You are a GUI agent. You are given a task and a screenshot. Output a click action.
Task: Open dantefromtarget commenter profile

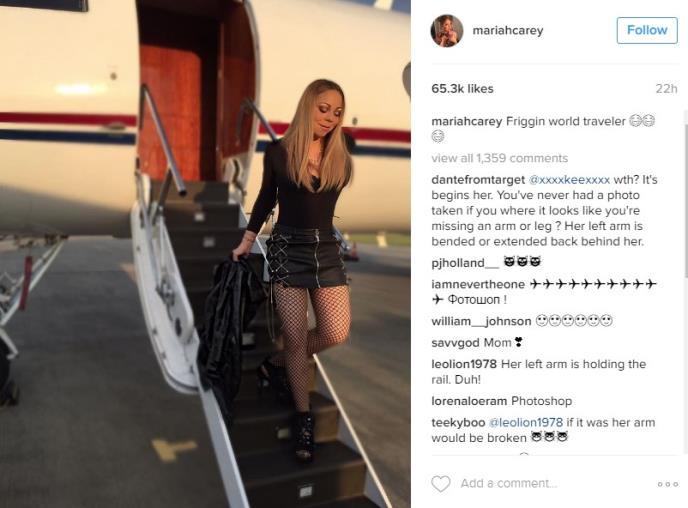click(x=478, y=180)
